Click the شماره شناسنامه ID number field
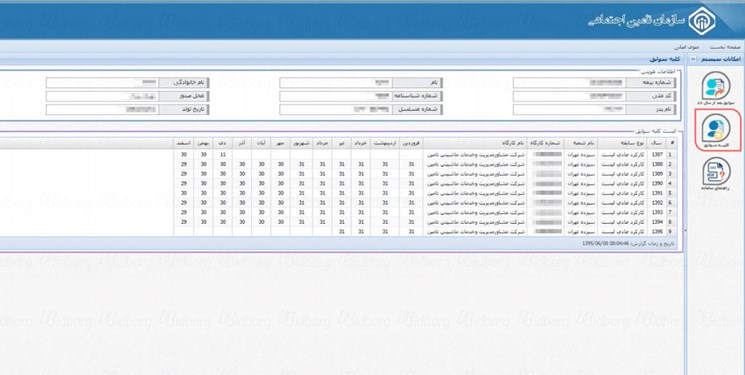This screenshot has width=745, height=375. [335, 96]
